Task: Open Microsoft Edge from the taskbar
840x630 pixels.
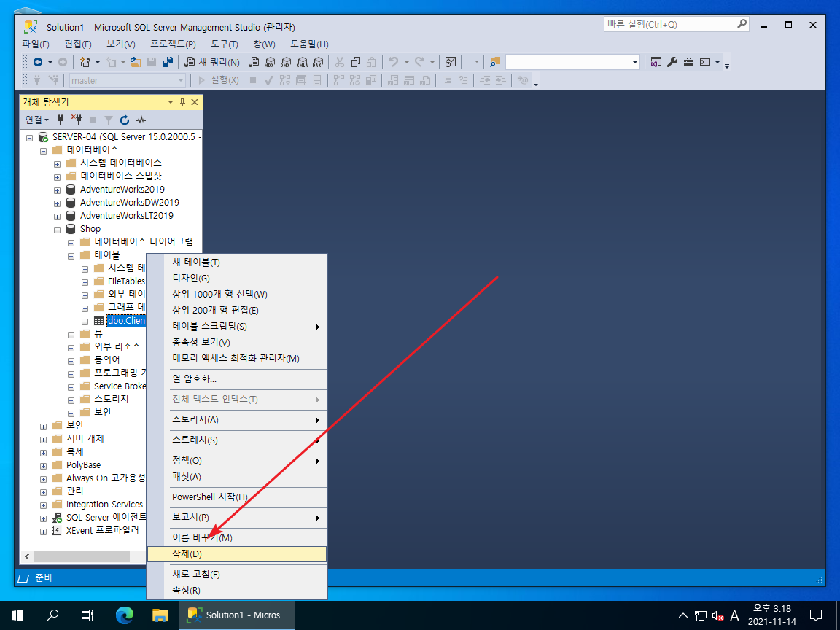Action: pyautogui.click(x=125, y=615)
